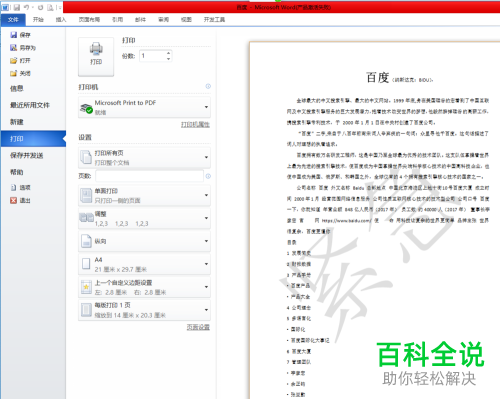Decrease copies with the down spinner arrow
This screenshot has height=399, width=500.
[x=169, y=59]
